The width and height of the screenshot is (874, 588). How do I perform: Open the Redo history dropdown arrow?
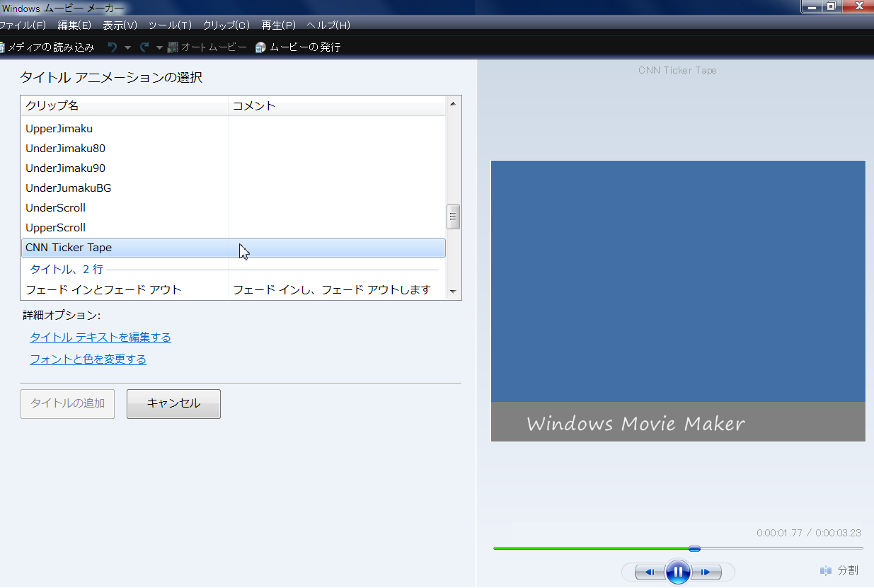159,47
